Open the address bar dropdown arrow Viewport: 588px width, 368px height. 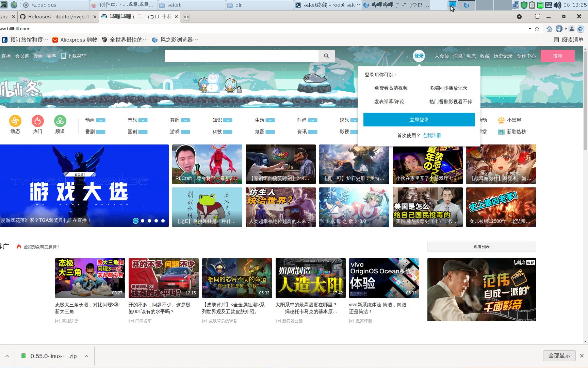coord(530,29)
